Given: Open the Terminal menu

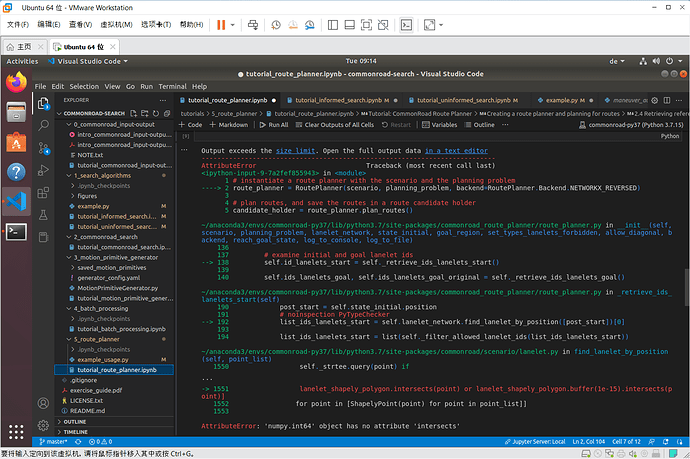Looking at the screenshot, I should 172,86.
